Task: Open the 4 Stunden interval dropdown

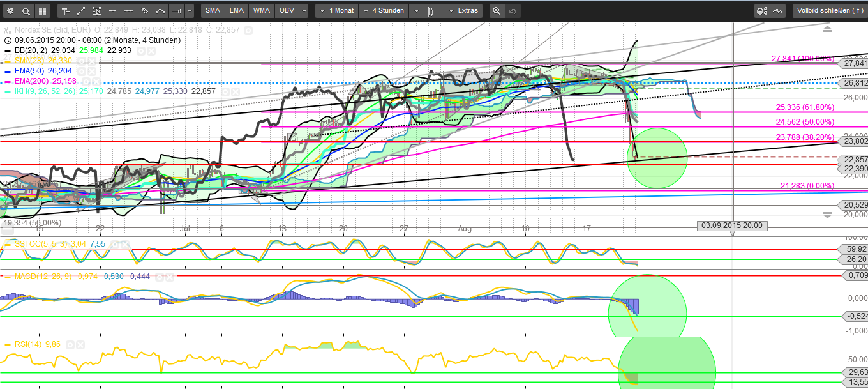Action: (x=383, y=11)
